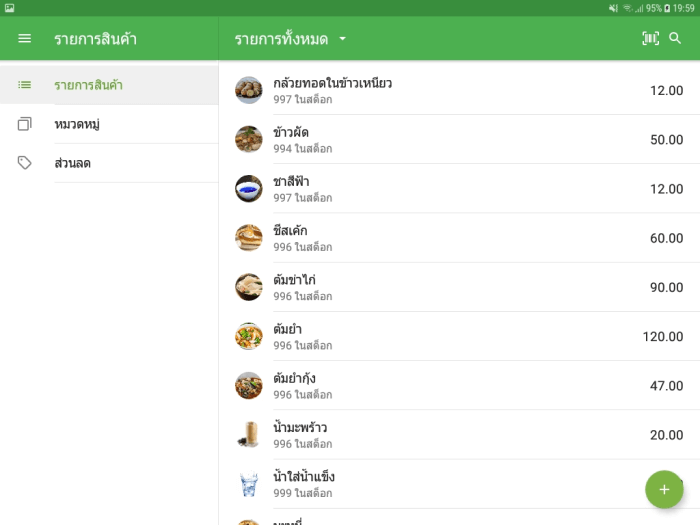Open the ชาสีฟ้า blue tea thumbnail
The height and width of the screenshot is (525, 700).
tap(249, 188)
